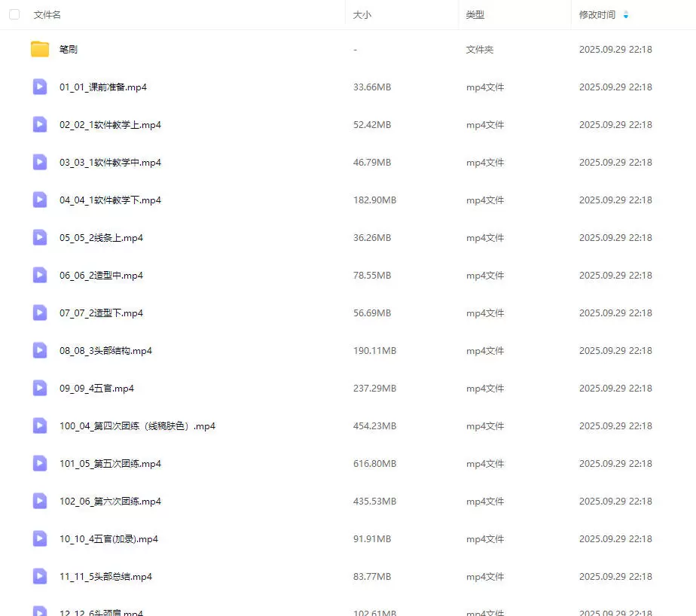
Task: Sort files by 类型 column header
Action: (475, 14)
